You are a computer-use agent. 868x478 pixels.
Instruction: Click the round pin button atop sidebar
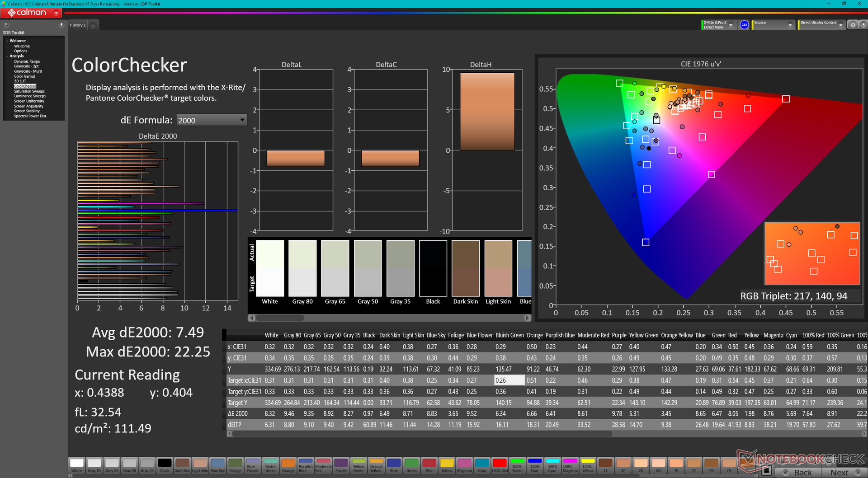[x=6, y=25]
